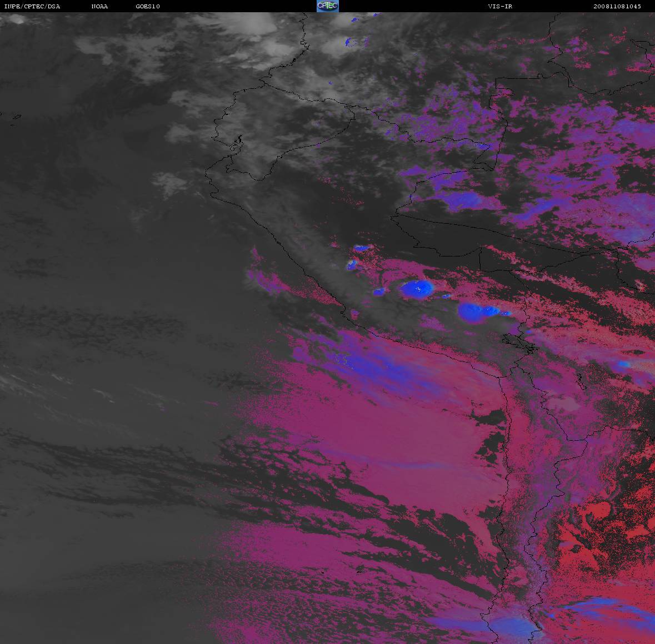Click the 200811081045 timestamp
The image size is (655, 644).
tap(617, 6)
